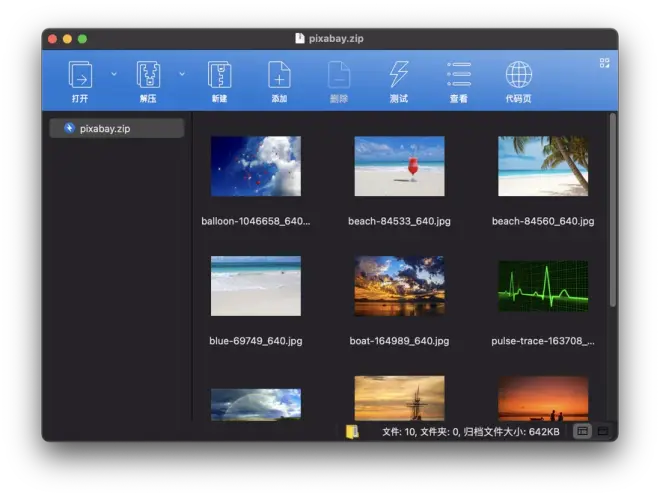
Task: Select the pulse-trace heartbeat image thumbnail
Action: (x=543, y=287)
